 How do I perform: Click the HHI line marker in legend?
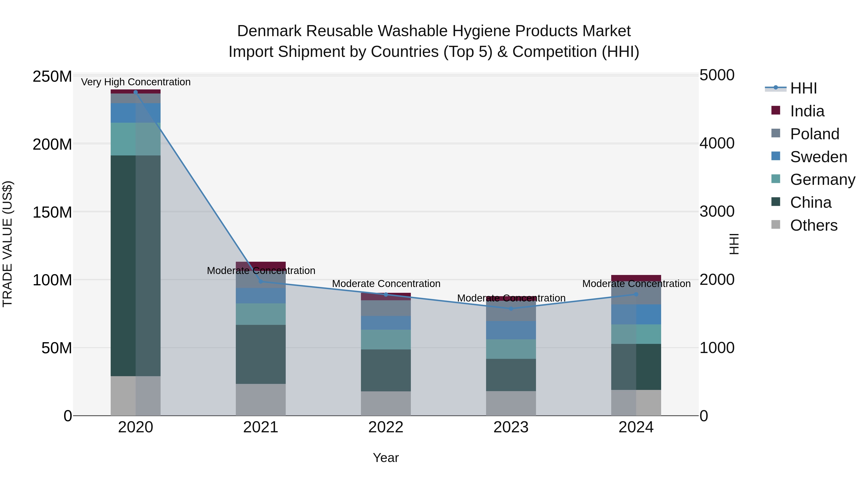tap(776, 87)
